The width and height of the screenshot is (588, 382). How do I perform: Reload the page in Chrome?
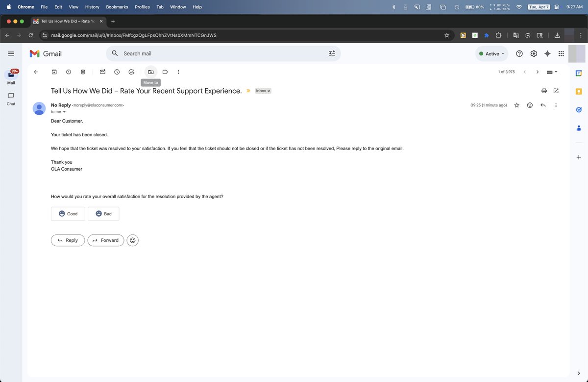pos(31,35)
